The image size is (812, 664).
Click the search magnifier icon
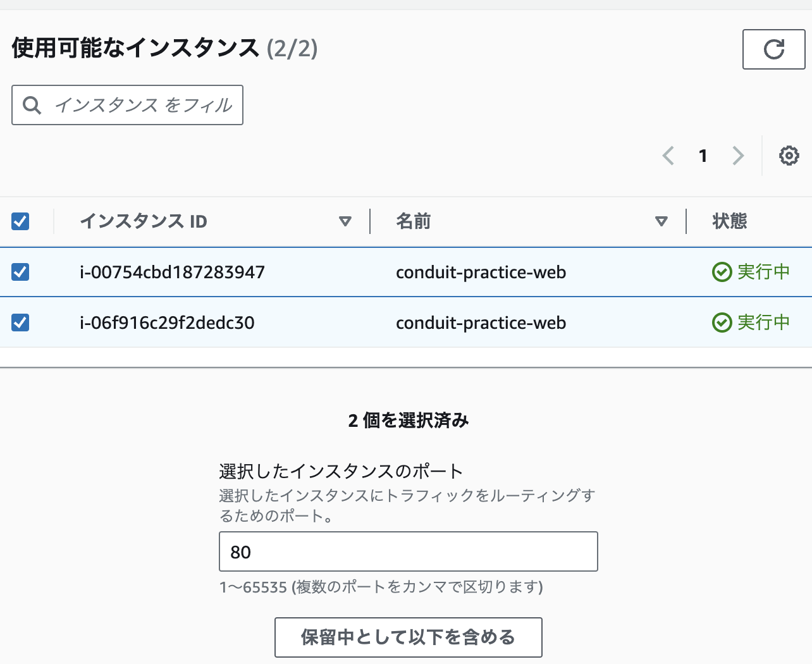point(32,105)
